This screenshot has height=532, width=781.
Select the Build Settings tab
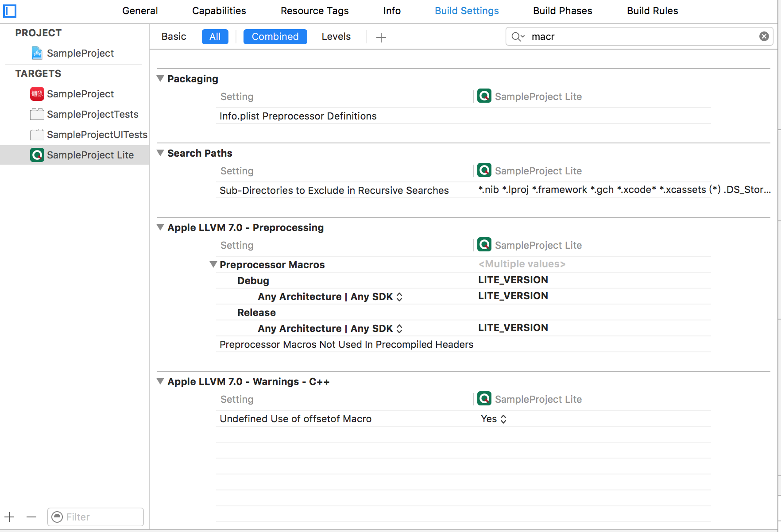pyautogui.click(x=467, y=11)
